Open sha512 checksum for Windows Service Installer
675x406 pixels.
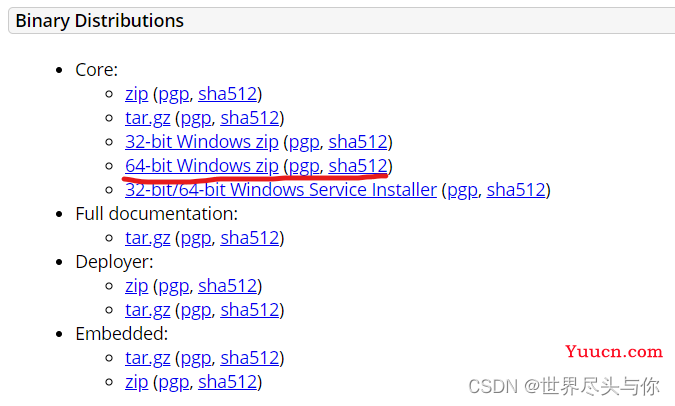[x=516, y=190]
